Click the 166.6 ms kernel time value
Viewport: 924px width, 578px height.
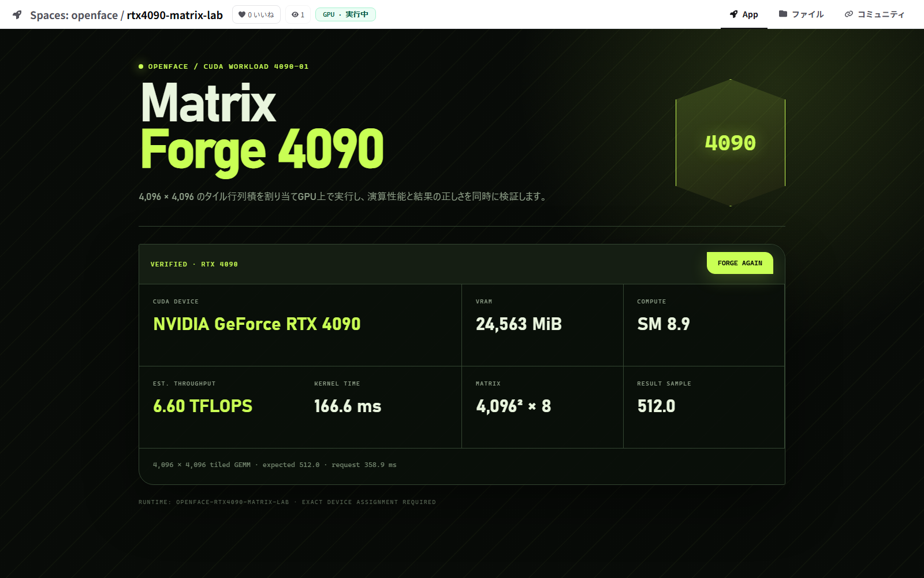(348, 406)
